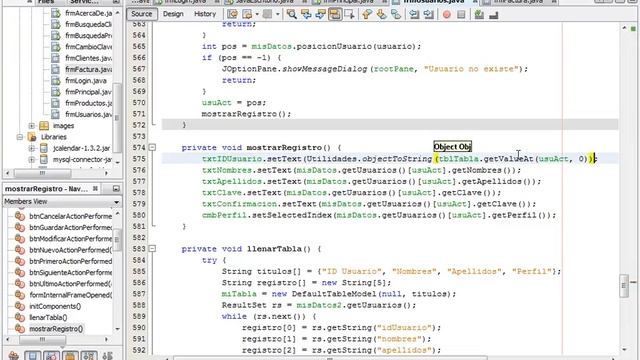Open the dropdown arrow beside the Forward icon
Image resolution: width=640 pixels, height=360 pixels.
tap(278, 15)
